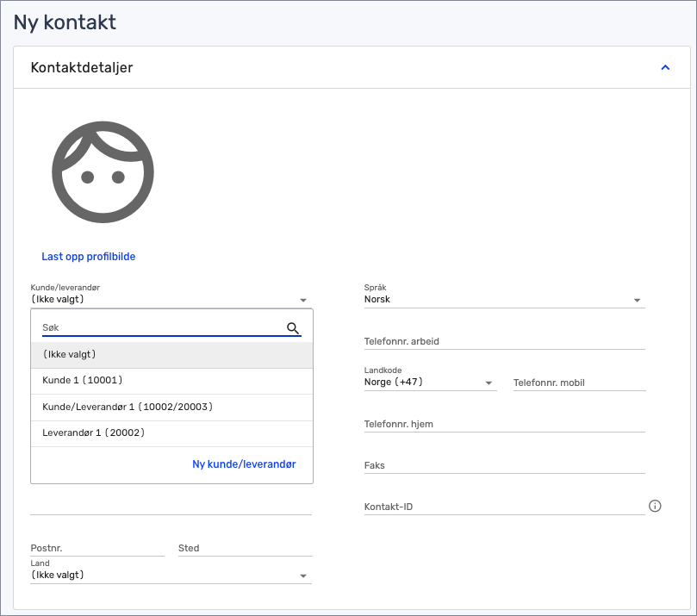Choose Leverandør 1 (20002) option
Viewport: 697px width, 616px height.
pos(171,433)
